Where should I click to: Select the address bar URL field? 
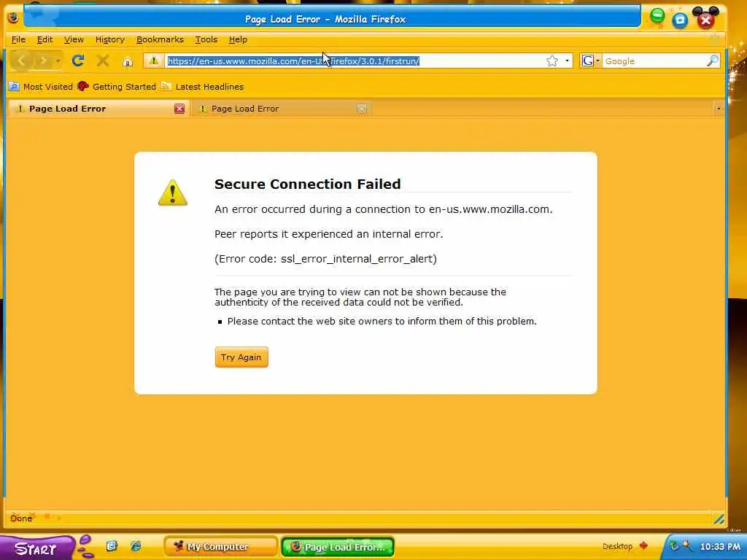pos(355,61)
